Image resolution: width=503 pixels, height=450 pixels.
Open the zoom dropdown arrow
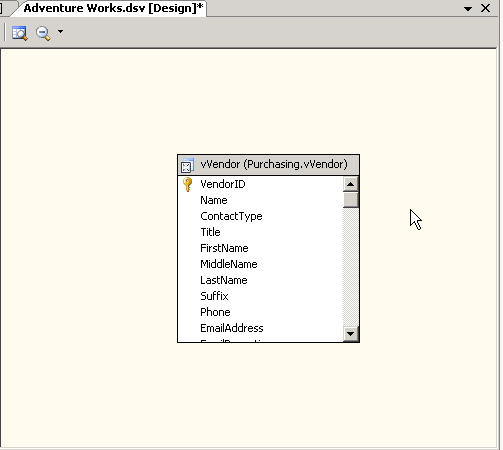[60, 32]
